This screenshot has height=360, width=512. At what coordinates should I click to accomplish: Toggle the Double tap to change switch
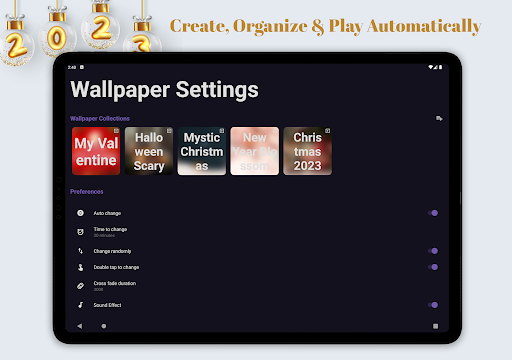pos(433,267)
